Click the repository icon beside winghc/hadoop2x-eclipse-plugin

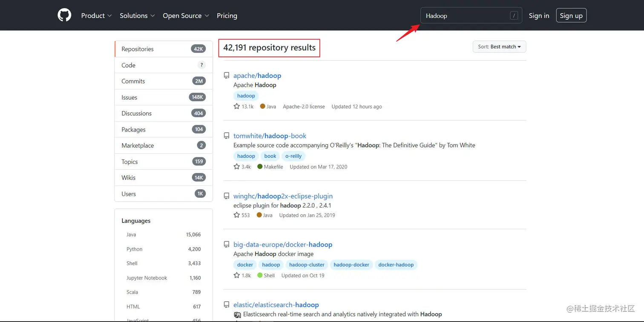click(x=227, y=197)
